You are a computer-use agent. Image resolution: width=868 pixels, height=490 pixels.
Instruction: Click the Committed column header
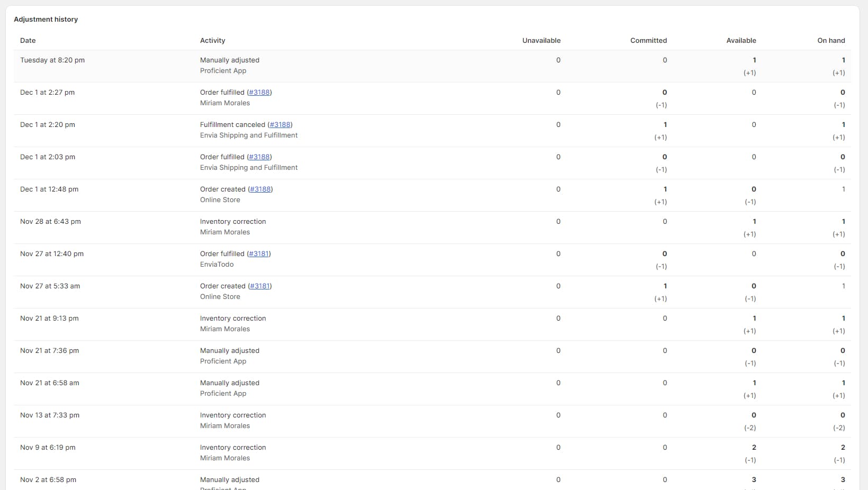(648, 41)
